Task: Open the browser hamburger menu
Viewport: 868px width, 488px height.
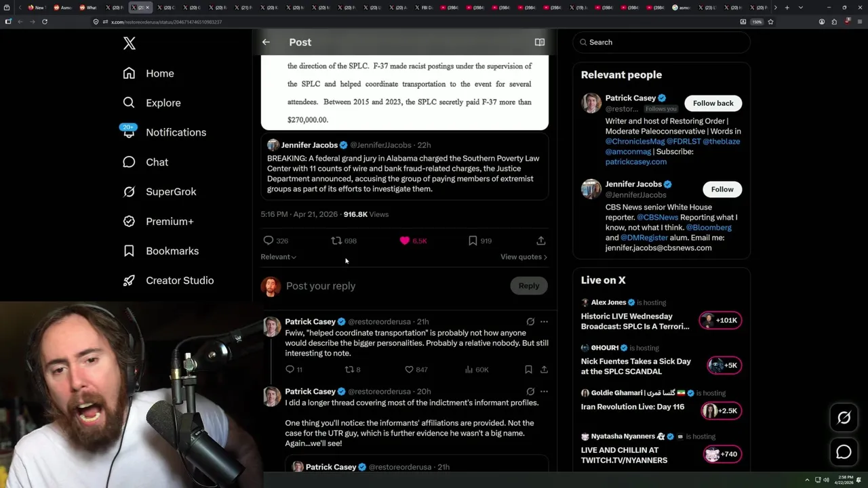Action: pyautogui.click(x=859, y=22)
